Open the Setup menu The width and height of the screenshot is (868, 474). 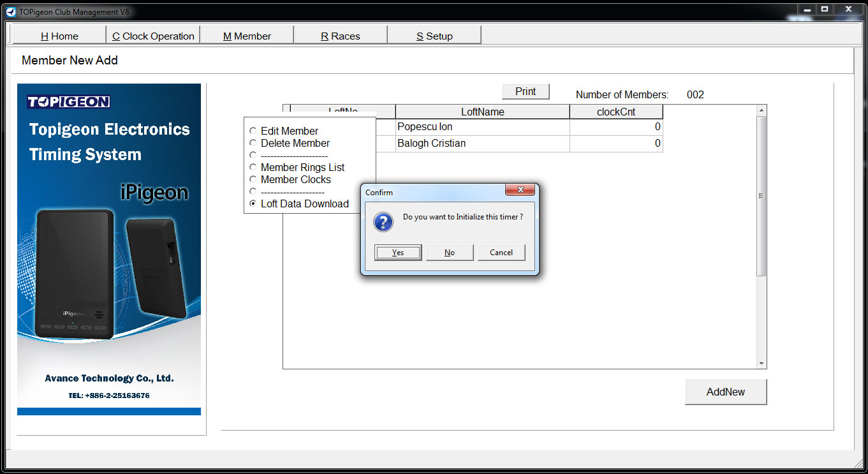coord(434,36)
